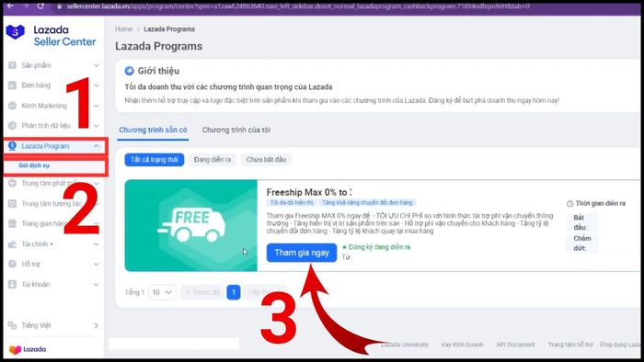Open the page size dropdown showing 10
Screen dimensions: 644x362
162,292
